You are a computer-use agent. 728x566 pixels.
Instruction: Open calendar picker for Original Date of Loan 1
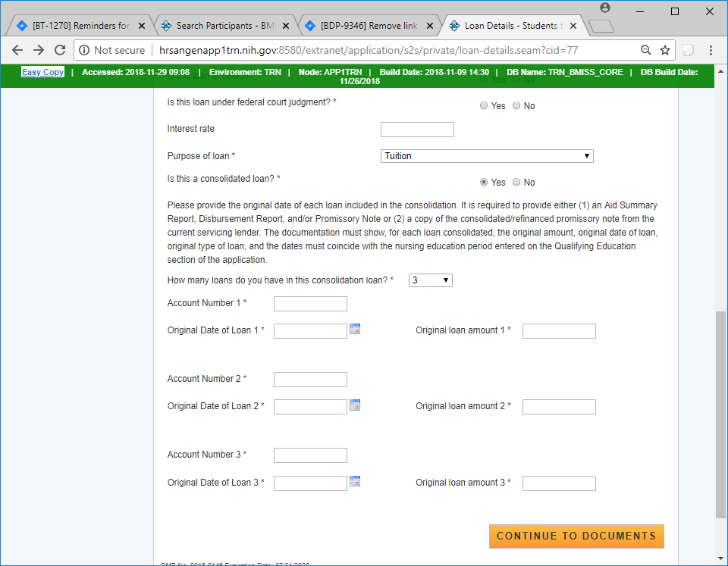pos(355,329)
